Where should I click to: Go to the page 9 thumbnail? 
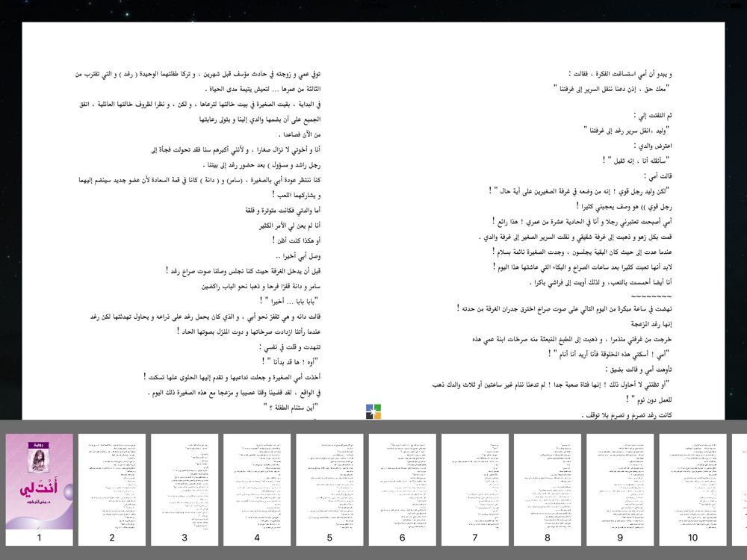click(x=620, y=489)
